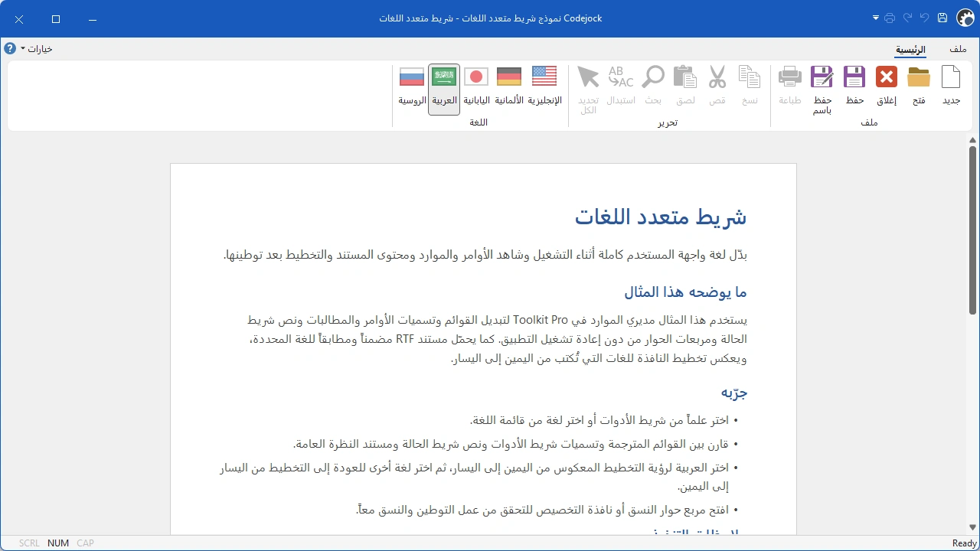Click the Ready status text
The image size is (980, 551).
pyautogui.click(x=965, y=543)
